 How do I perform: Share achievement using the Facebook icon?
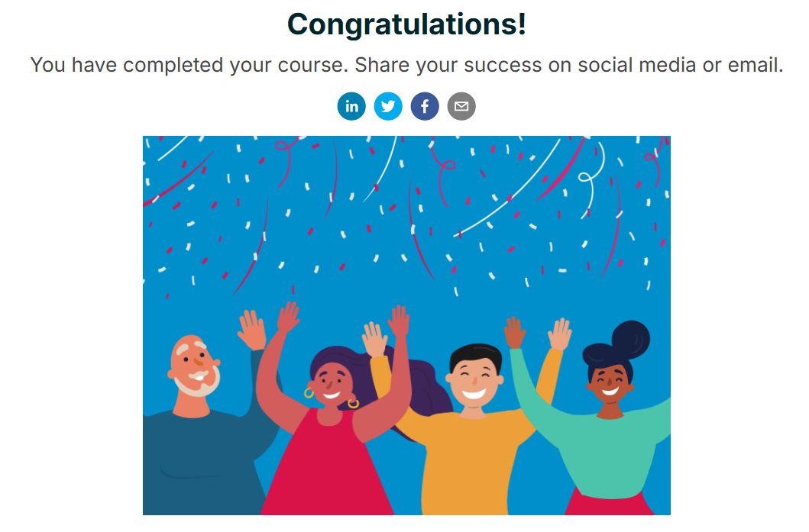425,106
